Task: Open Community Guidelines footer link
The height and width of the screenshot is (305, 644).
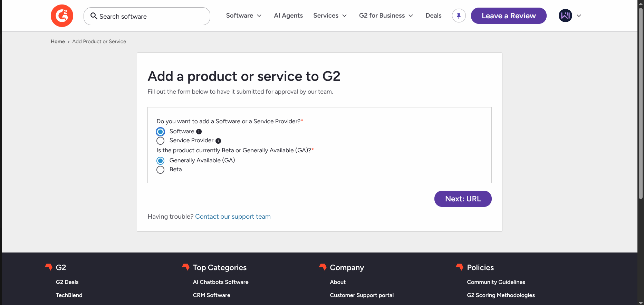Action: (x=496, y=282)
